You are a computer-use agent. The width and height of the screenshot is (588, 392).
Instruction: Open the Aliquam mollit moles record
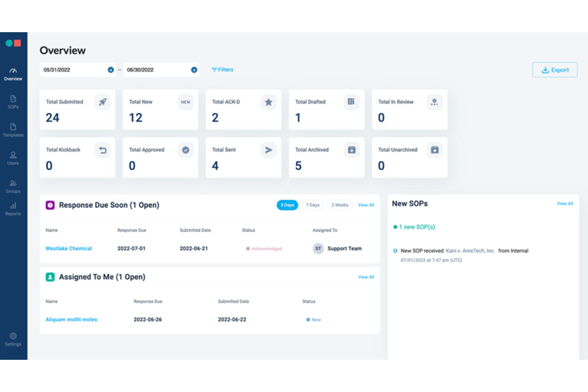tap(72, 319)
